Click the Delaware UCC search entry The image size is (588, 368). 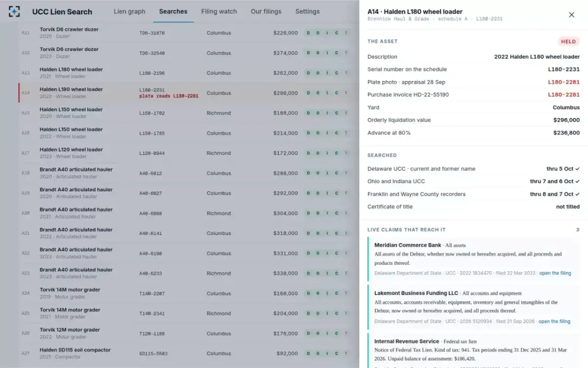[x=473, y=169]
